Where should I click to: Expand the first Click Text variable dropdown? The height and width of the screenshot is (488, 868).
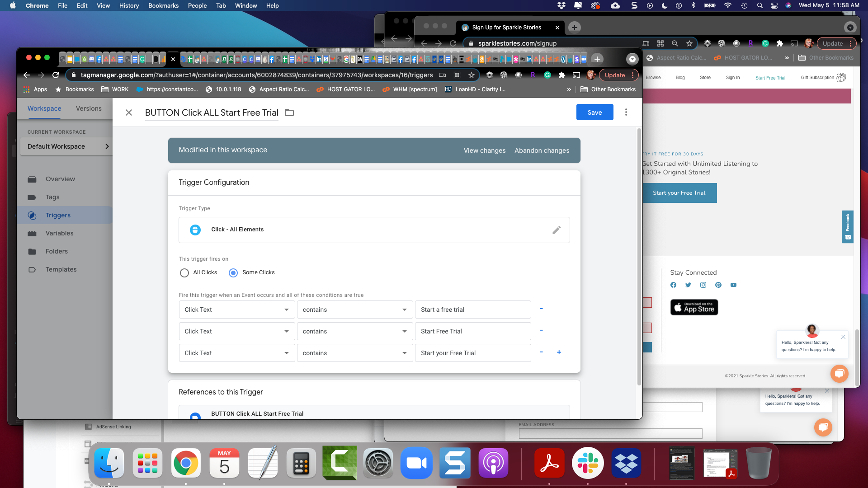[x=237, y=310]
